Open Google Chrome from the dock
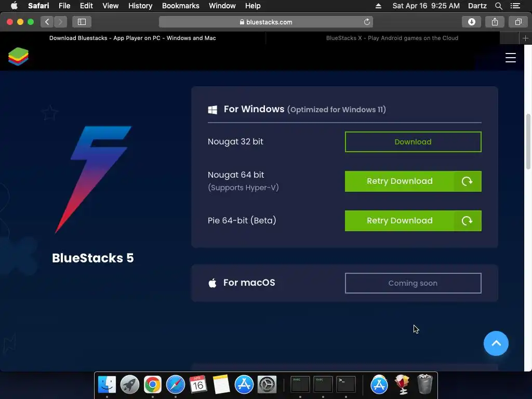Viewport: 532px width, 399px height. pyautogui.click(x=153, y=384)
